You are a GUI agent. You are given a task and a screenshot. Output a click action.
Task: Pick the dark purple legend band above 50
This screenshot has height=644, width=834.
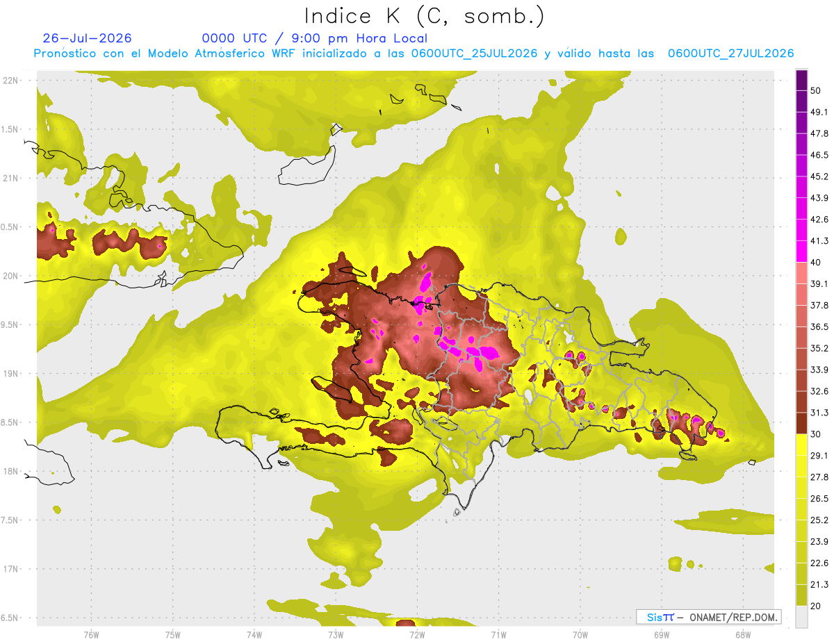pos(801,80)
